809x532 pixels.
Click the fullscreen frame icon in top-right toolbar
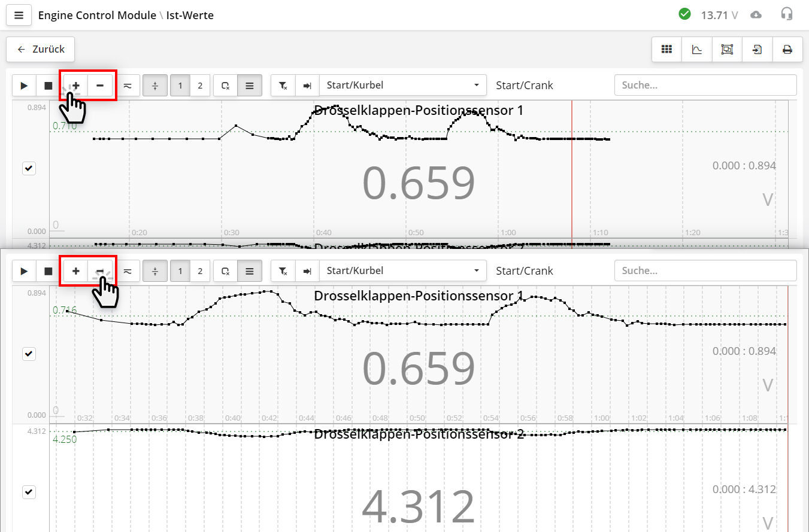point(727,49)
